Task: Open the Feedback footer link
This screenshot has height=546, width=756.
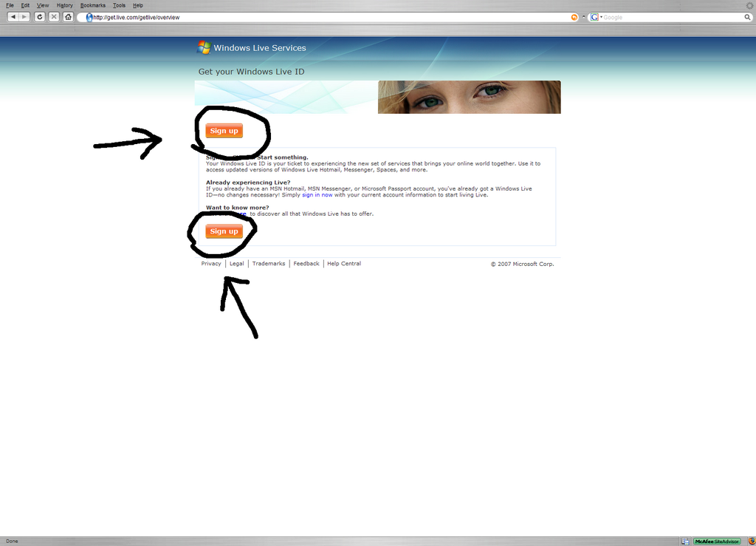Action: coord(306,263)
